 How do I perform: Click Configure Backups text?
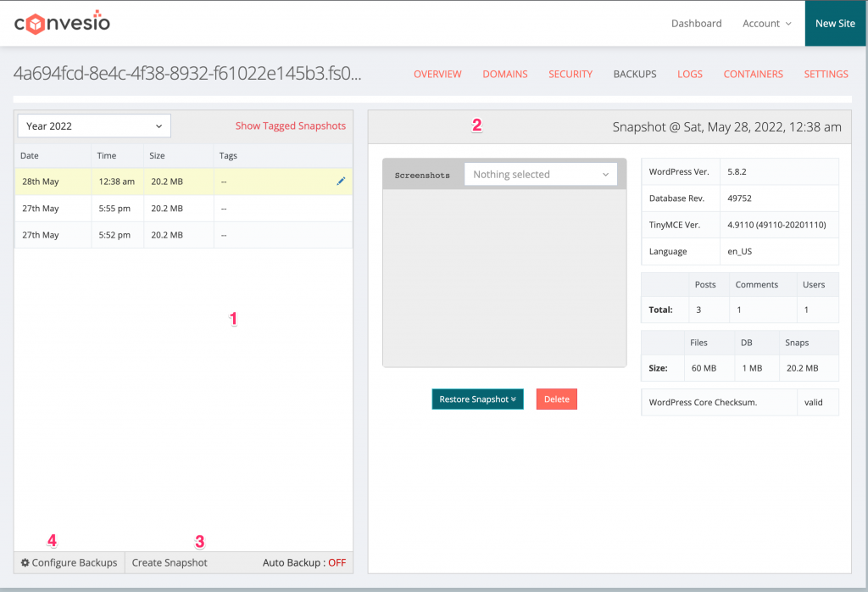[75, 562]
